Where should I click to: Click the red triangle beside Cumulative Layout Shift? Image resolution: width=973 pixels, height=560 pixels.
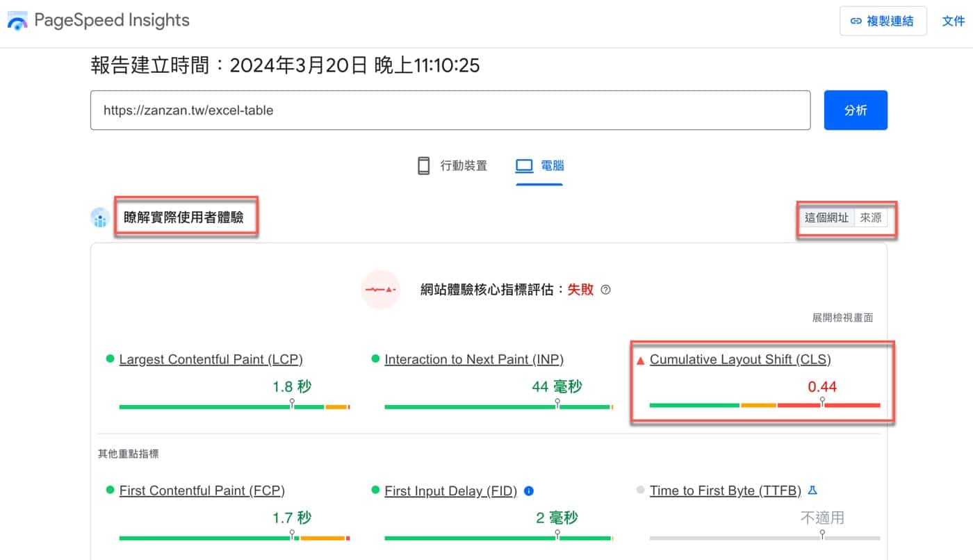(x=641, y=360)
